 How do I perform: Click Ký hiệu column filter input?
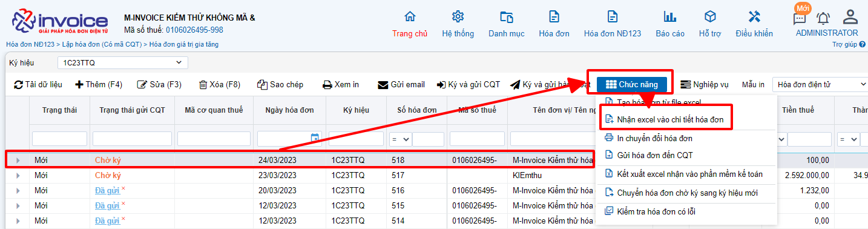(356, 139)
